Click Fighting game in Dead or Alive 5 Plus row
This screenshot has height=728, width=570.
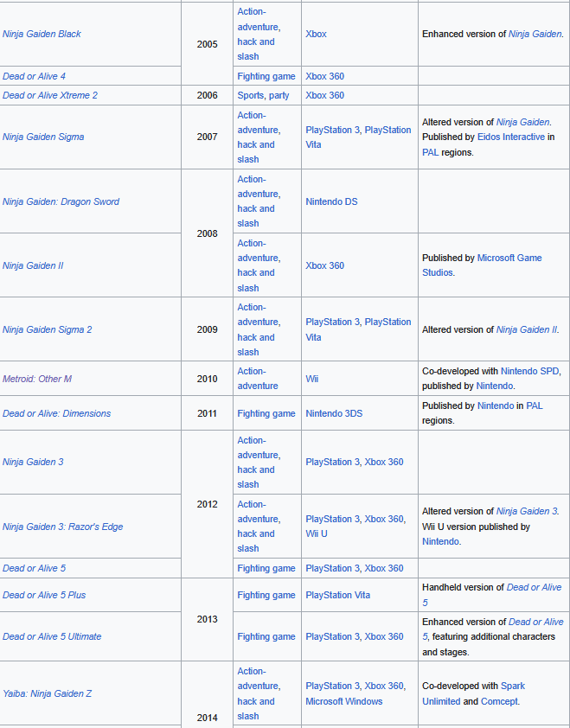pyautogui.click(x=266, y=595)
